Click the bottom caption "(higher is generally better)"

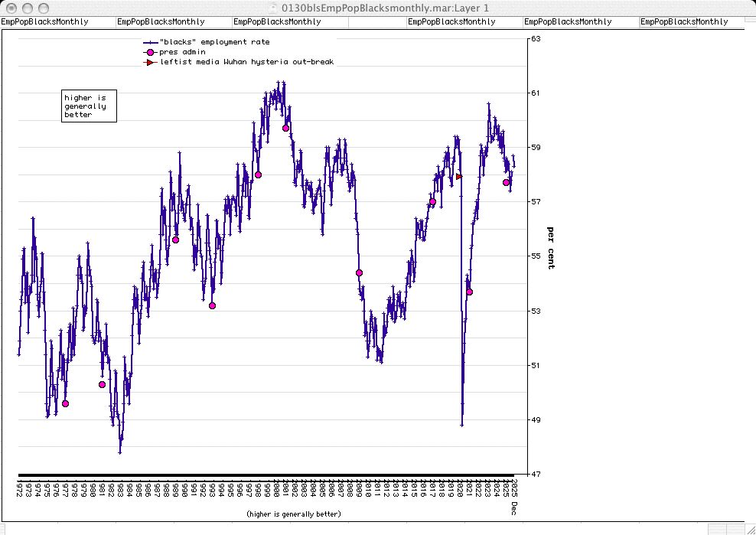point(293,514)
